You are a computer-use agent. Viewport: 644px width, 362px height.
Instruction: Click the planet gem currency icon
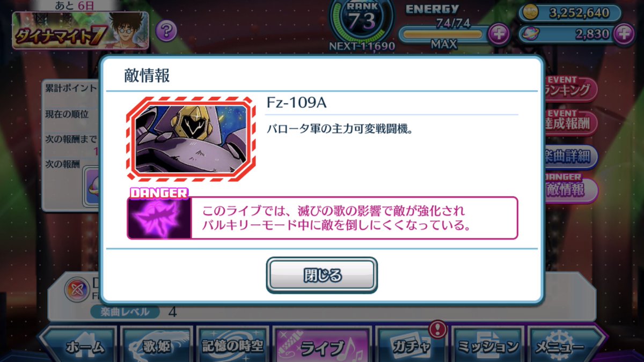[x=529, y=34]
